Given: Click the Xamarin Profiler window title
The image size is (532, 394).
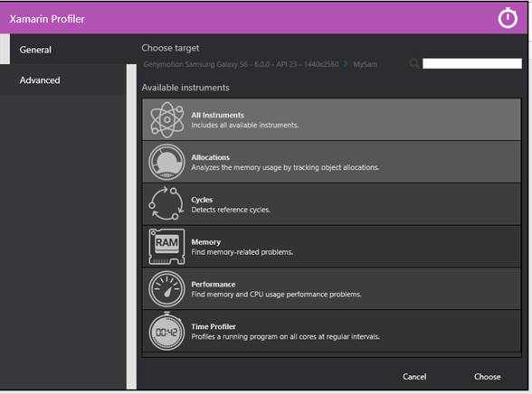Looking at the screenshot, I should click(47, 19).
